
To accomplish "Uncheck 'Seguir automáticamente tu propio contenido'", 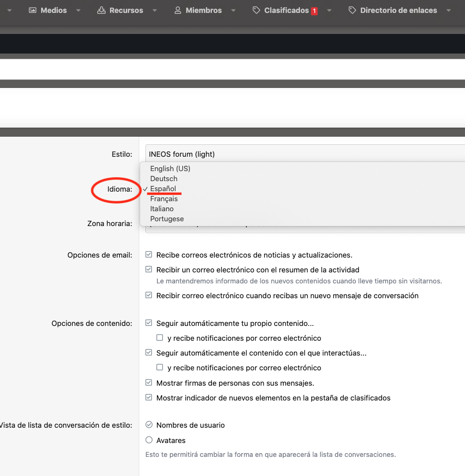I will (x=149, y=323).
